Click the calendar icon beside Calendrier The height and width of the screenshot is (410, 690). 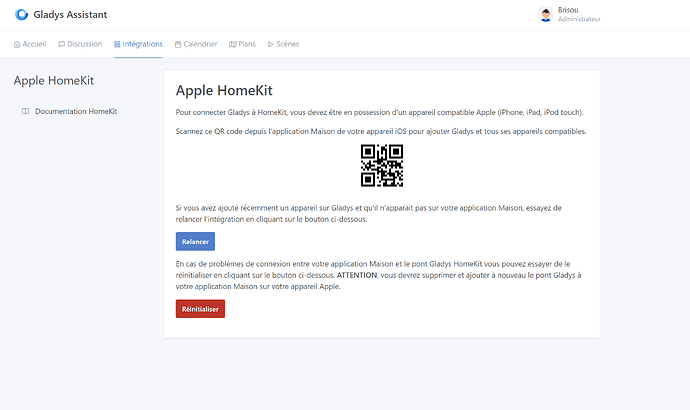[178, 44]
